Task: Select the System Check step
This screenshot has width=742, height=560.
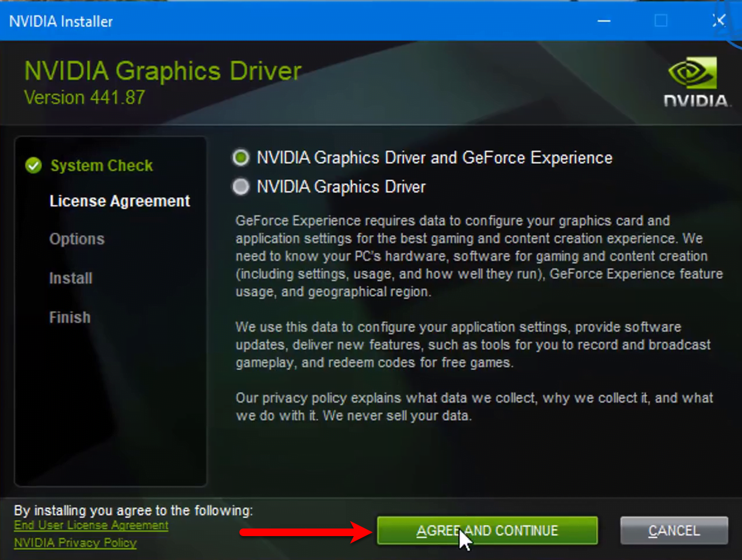Action: click(102, 166)
